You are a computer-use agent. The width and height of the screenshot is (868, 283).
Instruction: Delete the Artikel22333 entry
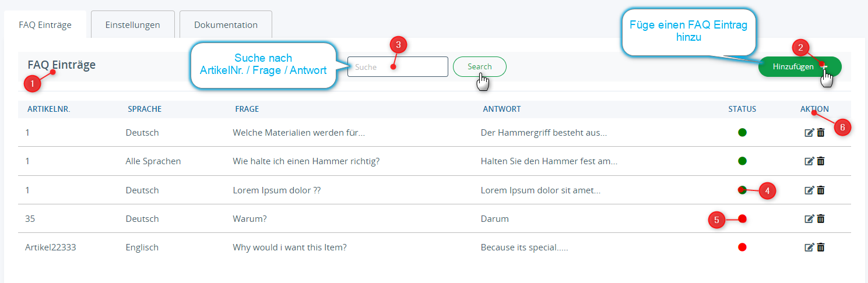pos(821,247)
